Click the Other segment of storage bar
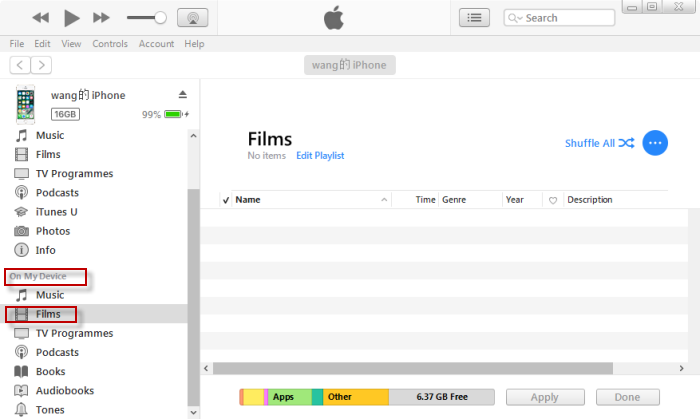The width and height of the screenshot is (700, 419). [355, 397]
